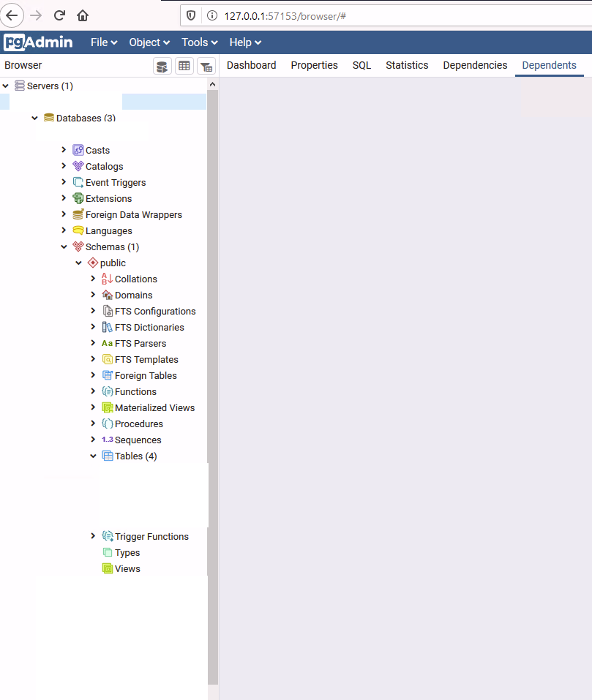Expand the Catalogs node

coord(64,165)
